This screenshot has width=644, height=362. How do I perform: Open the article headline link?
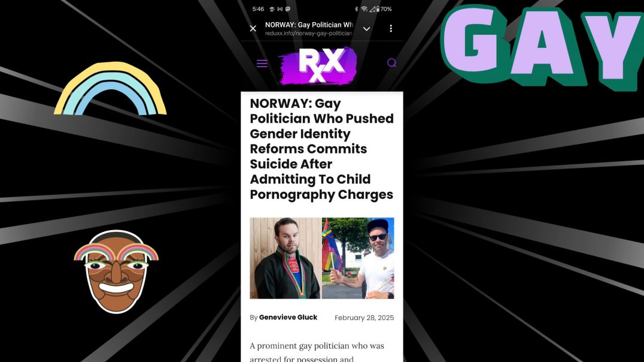point(321,149)
